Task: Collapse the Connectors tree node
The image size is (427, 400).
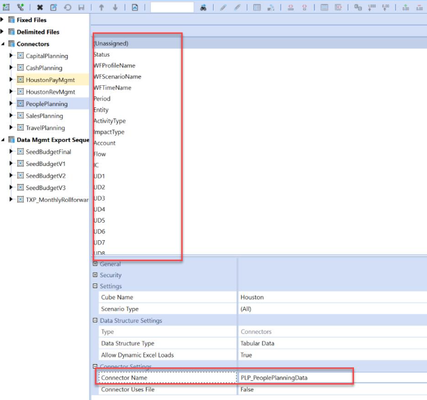Action: 3,44
